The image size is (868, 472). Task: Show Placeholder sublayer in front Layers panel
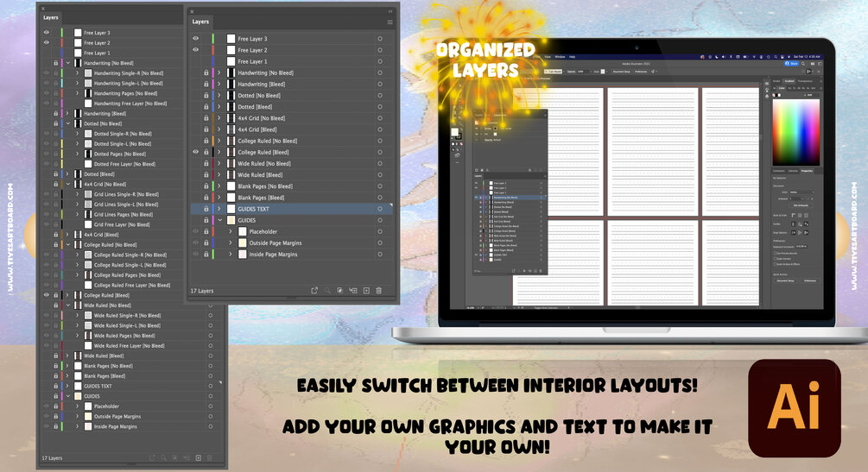tap(195, 231)
